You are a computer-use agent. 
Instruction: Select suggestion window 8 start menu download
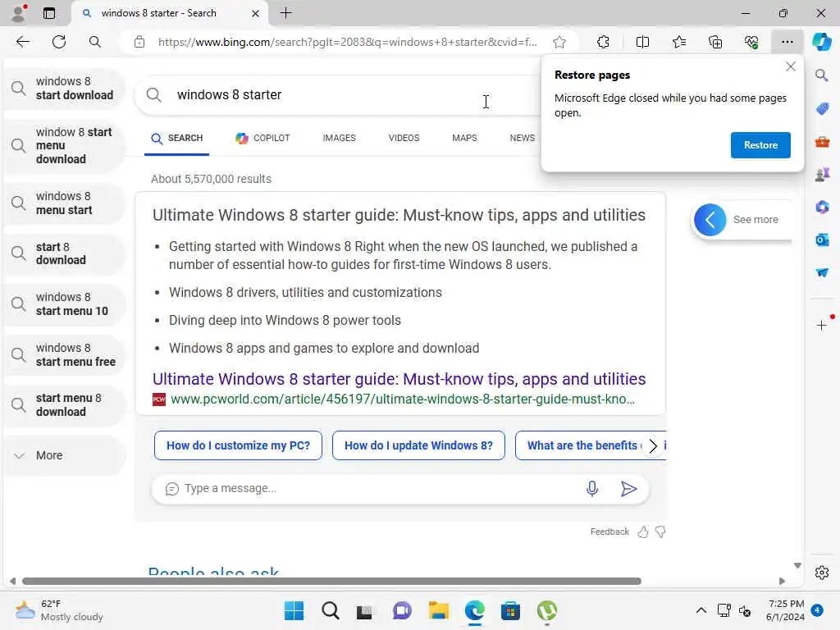coord(64,146)
